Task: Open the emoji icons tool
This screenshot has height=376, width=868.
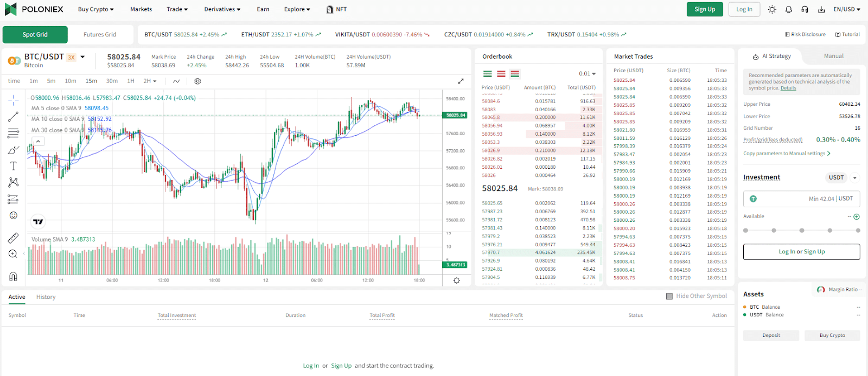Action: tap(14, 215)
